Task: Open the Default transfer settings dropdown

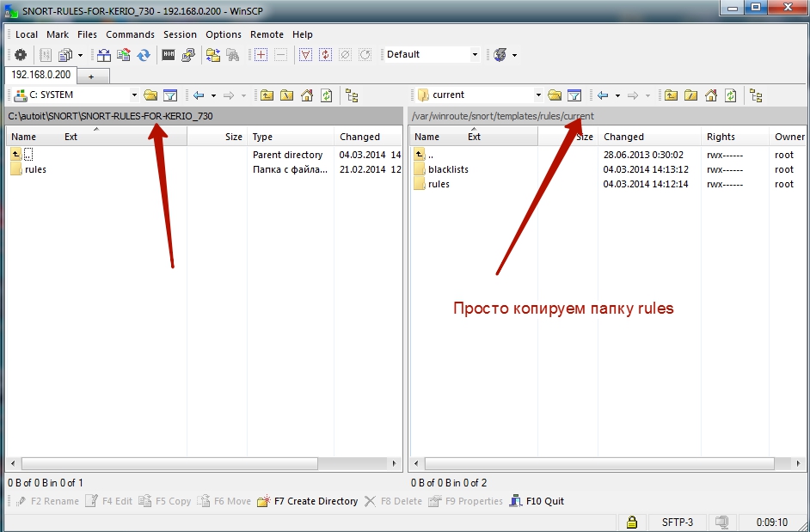Action: pyautogui.click(x=475, y=54)
